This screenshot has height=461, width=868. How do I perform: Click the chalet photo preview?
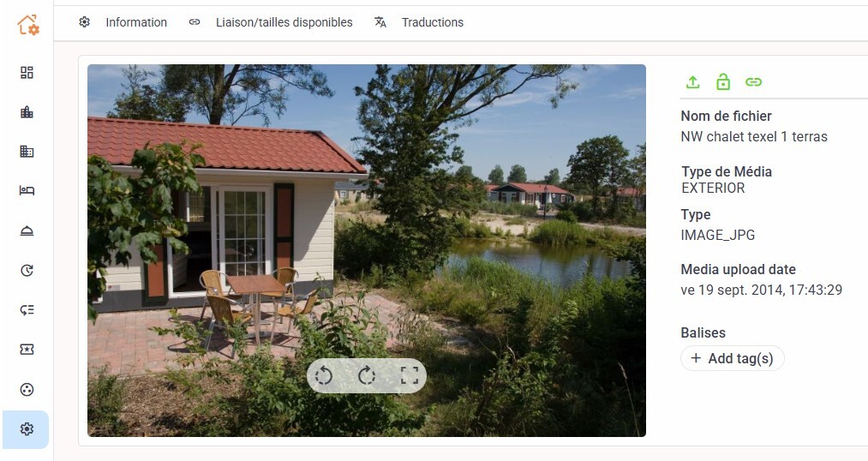[367, 250]
